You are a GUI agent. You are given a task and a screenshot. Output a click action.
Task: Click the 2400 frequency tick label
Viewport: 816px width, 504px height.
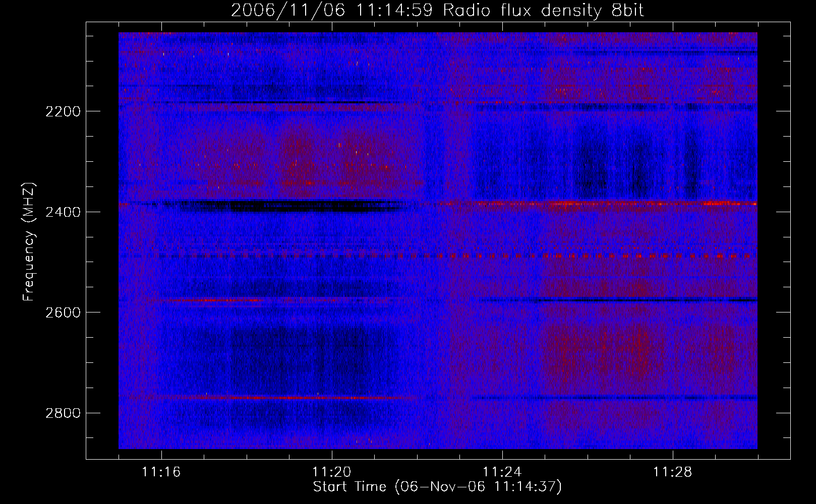click(63, 212)
